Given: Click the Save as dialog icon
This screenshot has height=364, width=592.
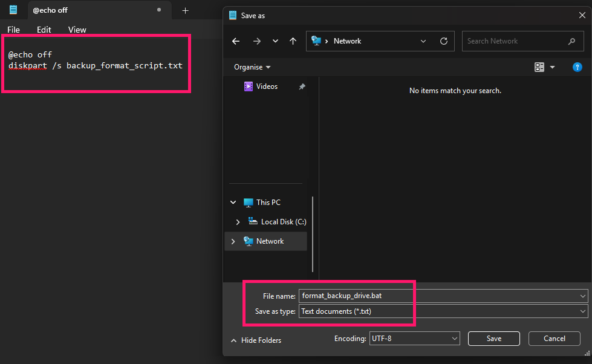Looking at the screenshot, I should (x=233, y=16).
